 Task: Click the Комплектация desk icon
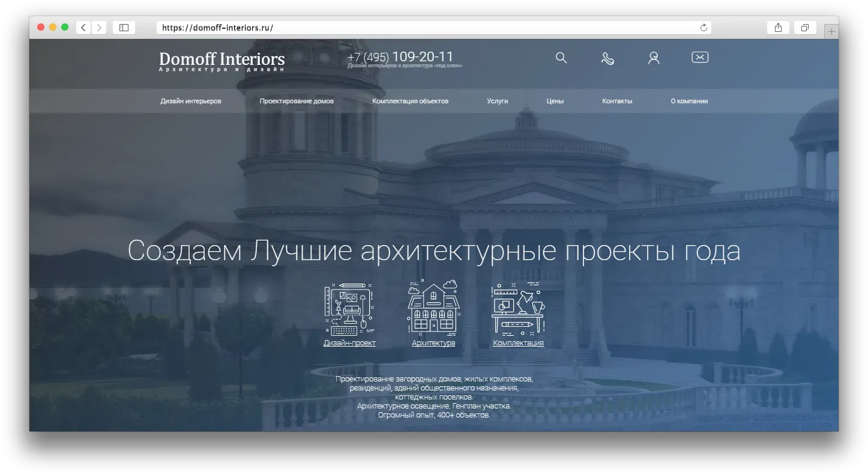click(x=518, y=309)
